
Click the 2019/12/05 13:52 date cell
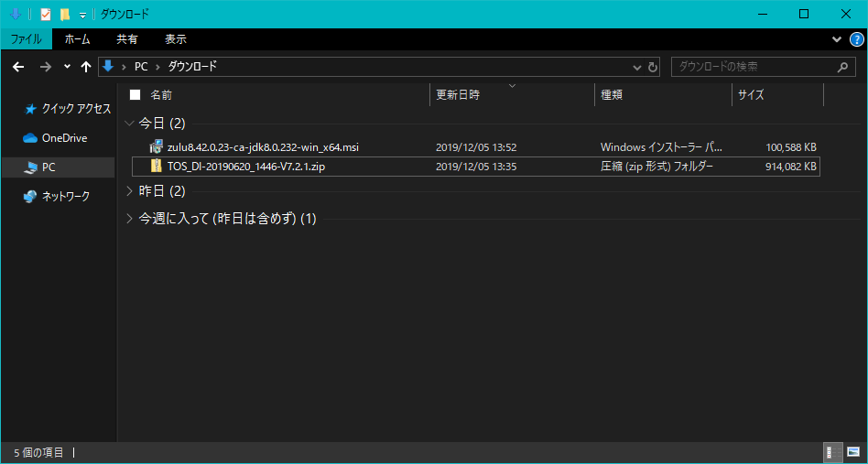476,147
